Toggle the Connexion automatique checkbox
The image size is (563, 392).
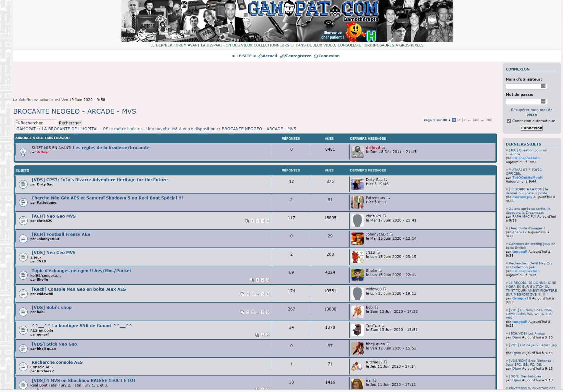(509, 121)
